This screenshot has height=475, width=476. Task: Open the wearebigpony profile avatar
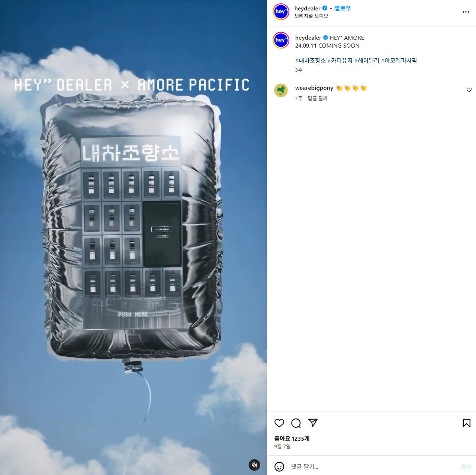[x=281, y=90]
